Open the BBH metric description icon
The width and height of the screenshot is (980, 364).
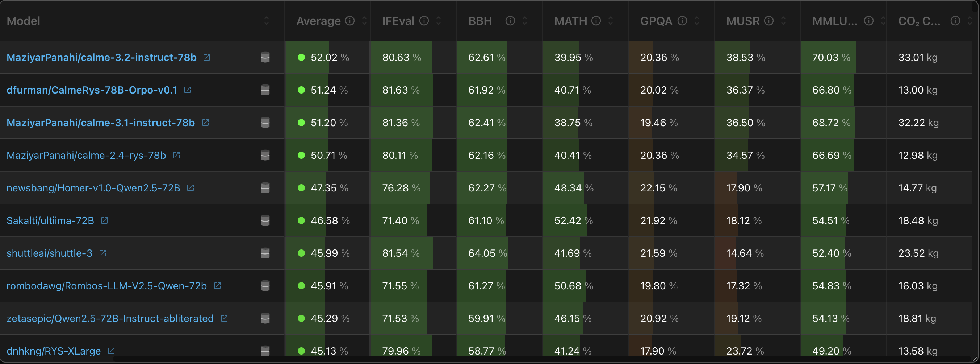[x=510, y=21]
